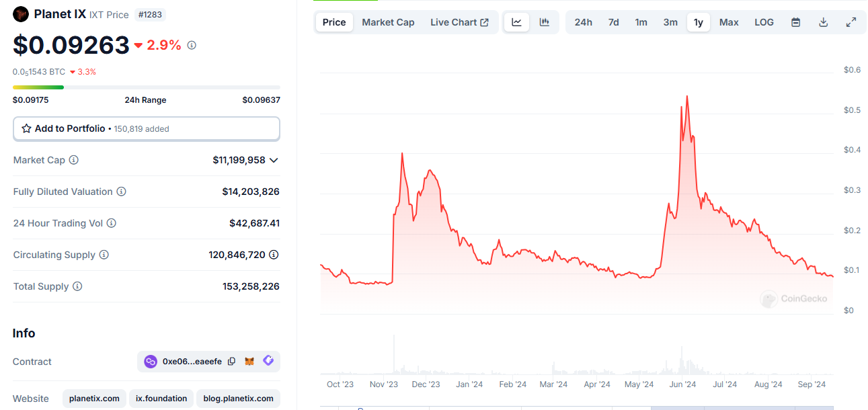Show Market Cap info tooltip icon
The height and width of the screenshot is (410, 868).
pyautogui.click(x=74, y=160)
